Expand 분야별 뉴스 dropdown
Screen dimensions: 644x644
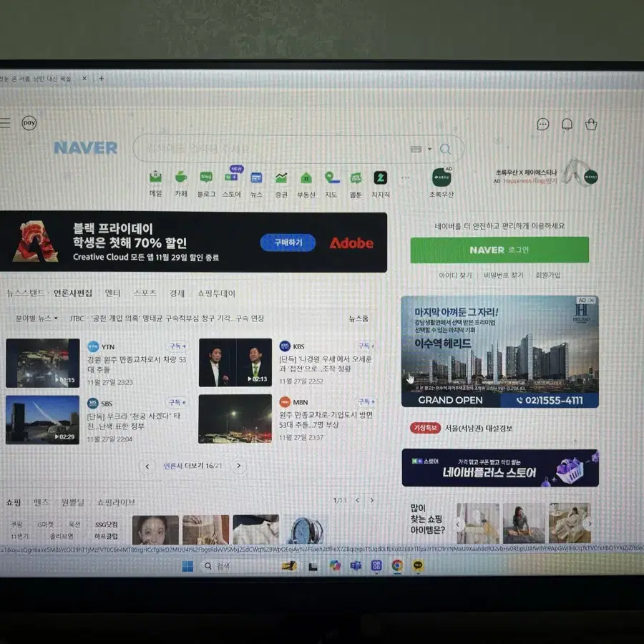point(36,318)
